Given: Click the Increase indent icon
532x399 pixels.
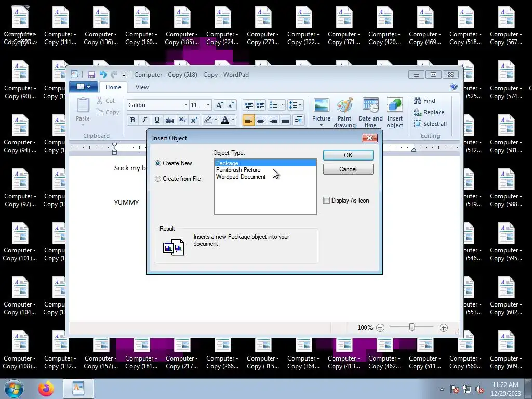Looking at the screenshot, I should pyautogui.click(x=260, y=105).
